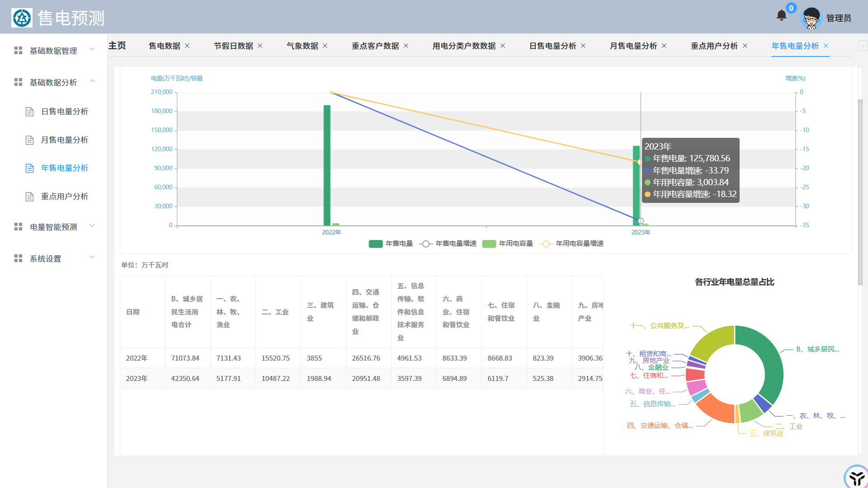Open 月售电量分析 from sidebar document icon
The height and width of the screenshot is (488, 868).
[30, 140]
